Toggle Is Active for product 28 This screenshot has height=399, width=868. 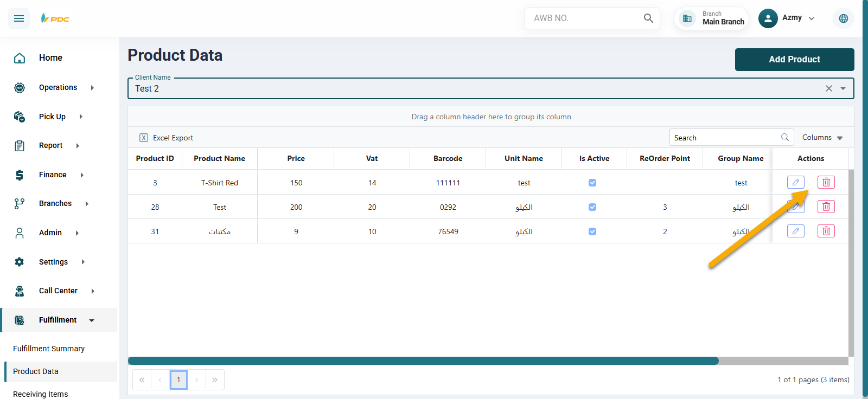(592, 207)
